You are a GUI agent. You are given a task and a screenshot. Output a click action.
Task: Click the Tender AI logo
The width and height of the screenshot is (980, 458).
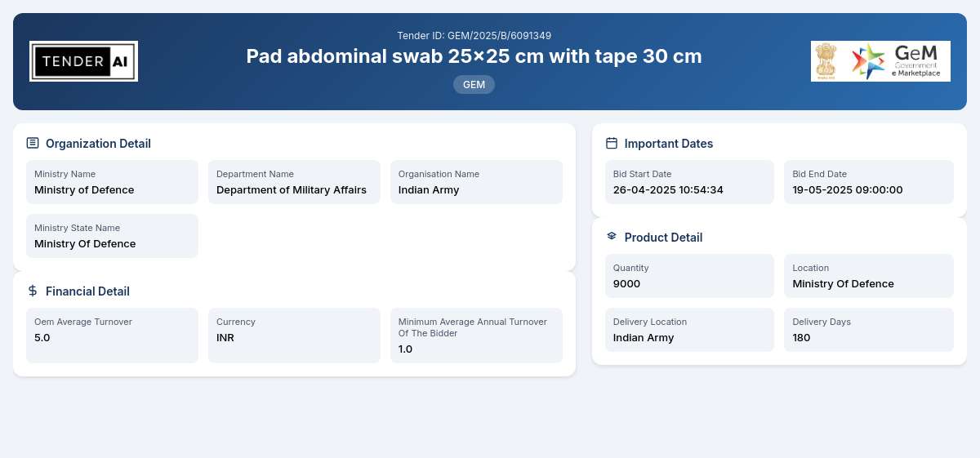83,61
